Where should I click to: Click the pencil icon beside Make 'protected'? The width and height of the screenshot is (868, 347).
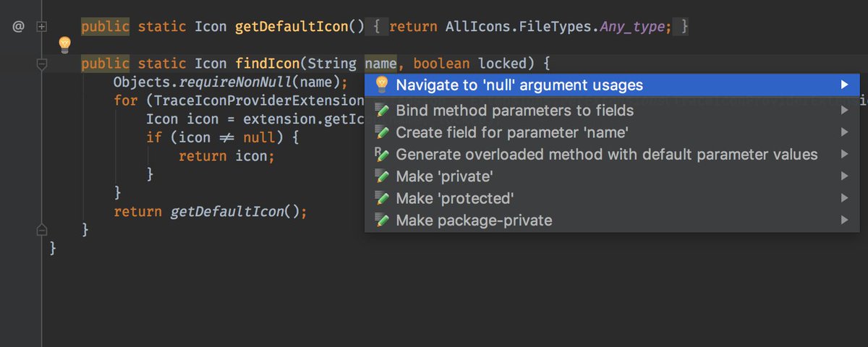click(382, 198)
